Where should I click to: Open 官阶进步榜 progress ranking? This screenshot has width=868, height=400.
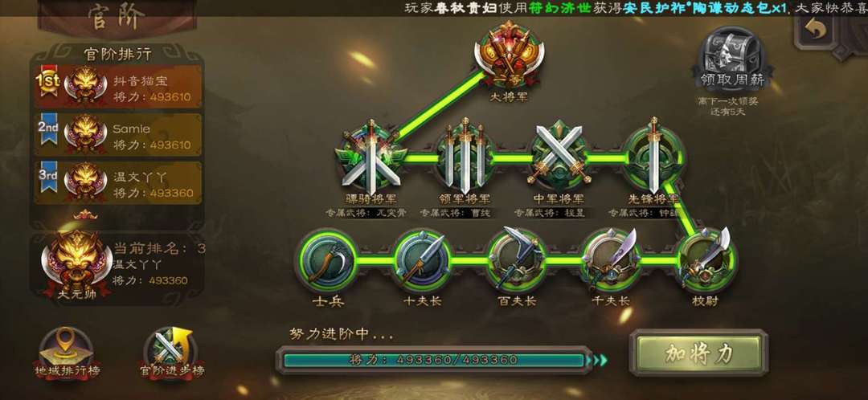[172, 353]
